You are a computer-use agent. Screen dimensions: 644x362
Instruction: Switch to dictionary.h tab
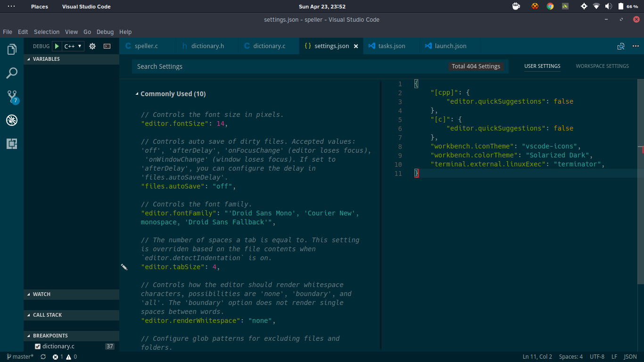pos(207,46)
